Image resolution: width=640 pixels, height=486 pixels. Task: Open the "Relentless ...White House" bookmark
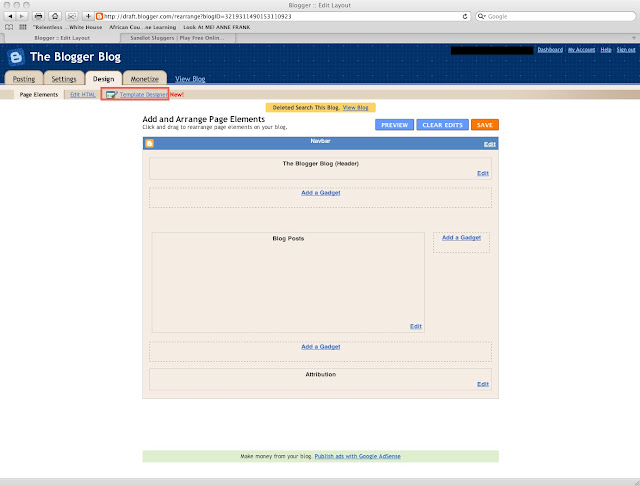(67, 27)
